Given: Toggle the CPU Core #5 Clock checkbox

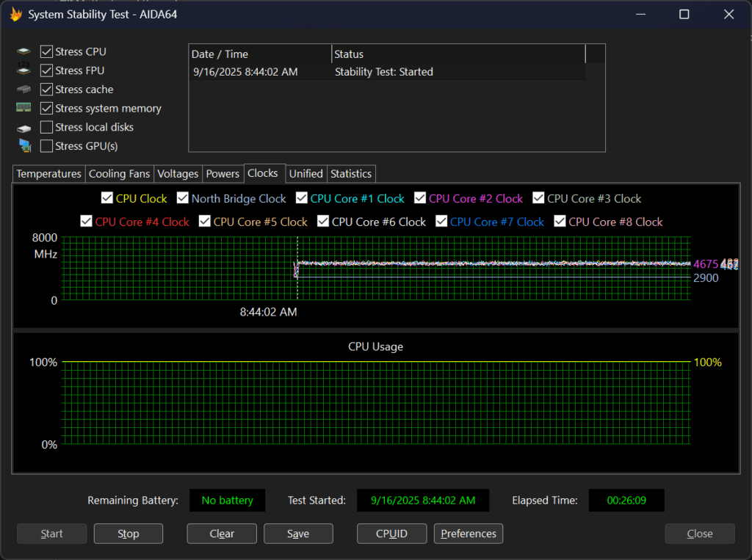Looking at the screenshot, I should [x=205, y=221].
